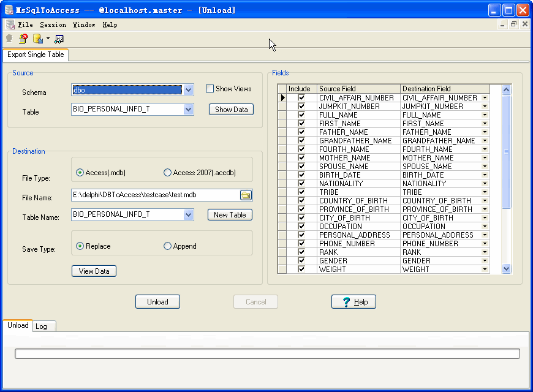Select the GRANDFATHER_NAME source field cell
The height and width of the screenshot is (392, 533).
[358, 141]
